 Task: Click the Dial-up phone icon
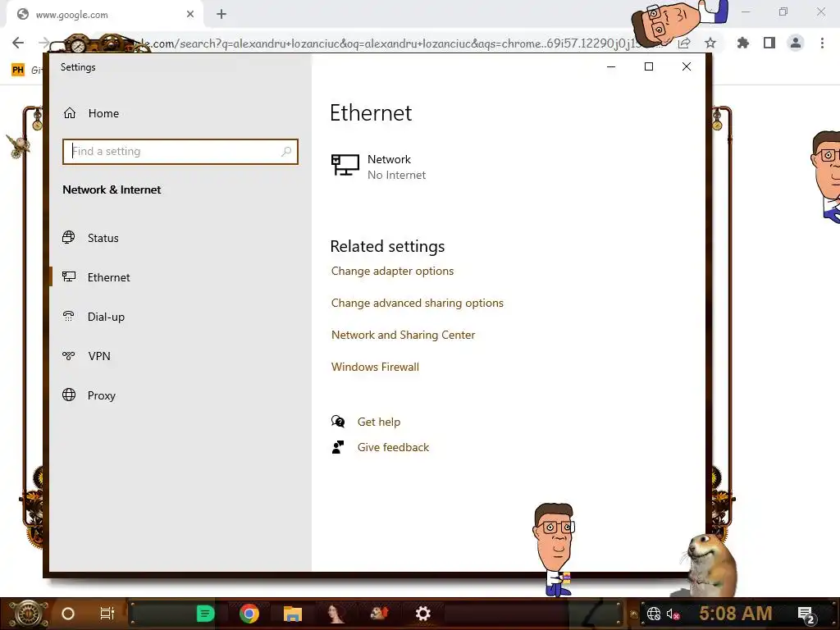click(69, 316)
